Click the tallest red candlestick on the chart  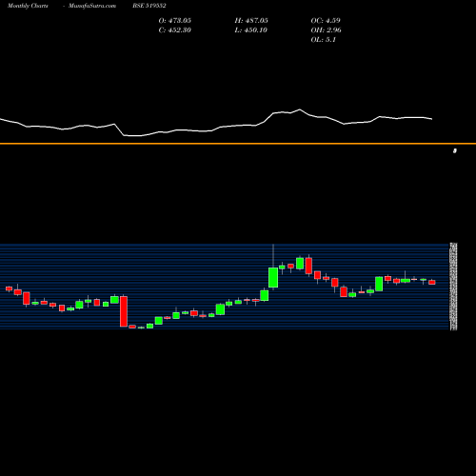[124, 311]
